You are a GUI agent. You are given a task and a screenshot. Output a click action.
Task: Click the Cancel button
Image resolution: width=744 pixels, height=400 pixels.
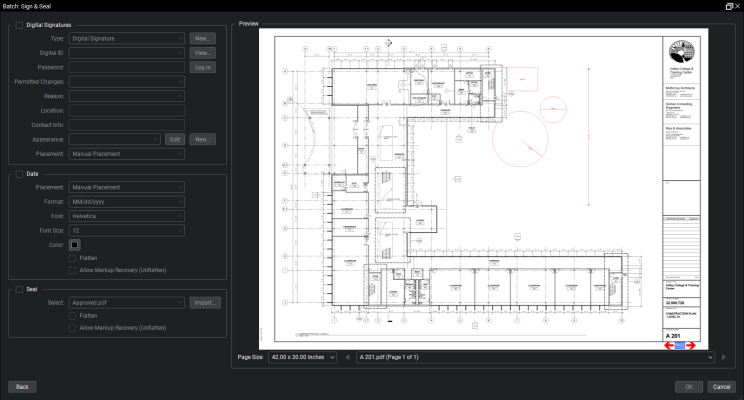coord(721,387)
